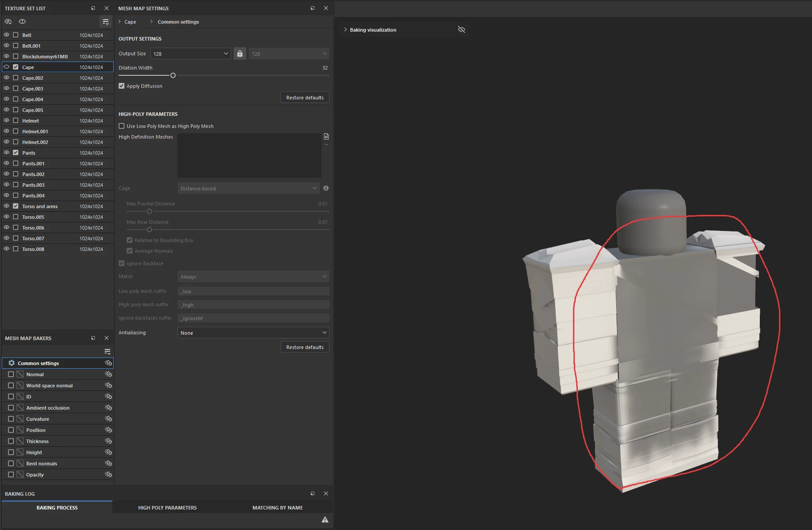The width and height of the screenshot is (812, 530).
Task: Click link icon on Opacity row
Action: click(108, 474)
